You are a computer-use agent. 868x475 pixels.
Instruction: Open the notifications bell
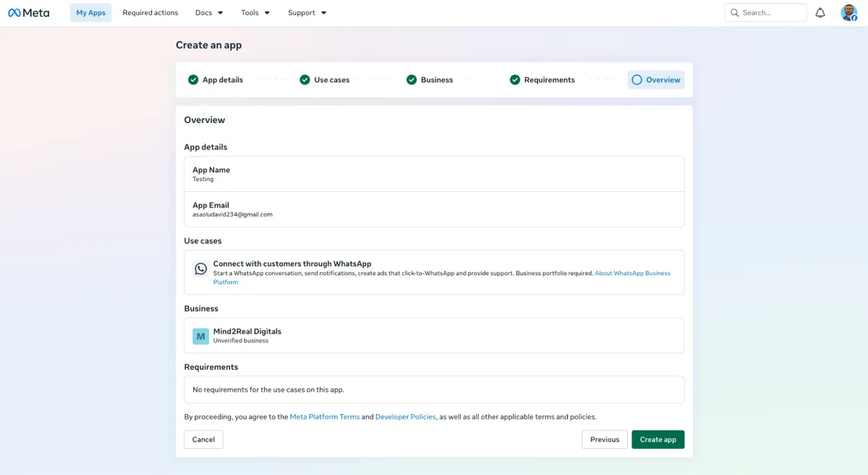pyautogui.click(x=820, y=12)
